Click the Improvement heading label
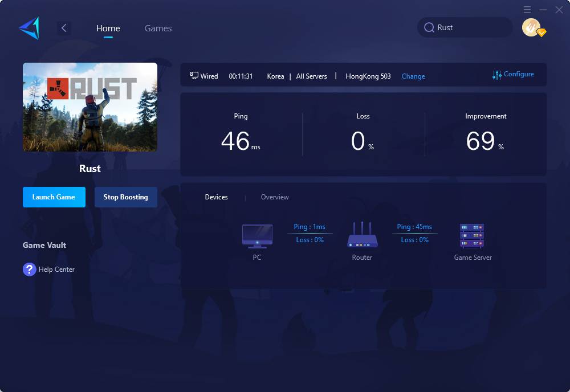Viewport: 570px width, 392px height. point(486,116)
